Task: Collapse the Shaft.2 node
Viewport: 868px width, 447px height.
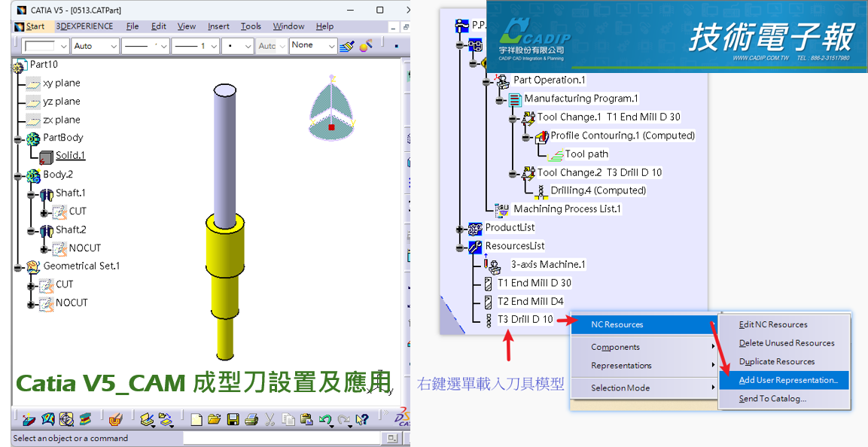Action: 31,231
